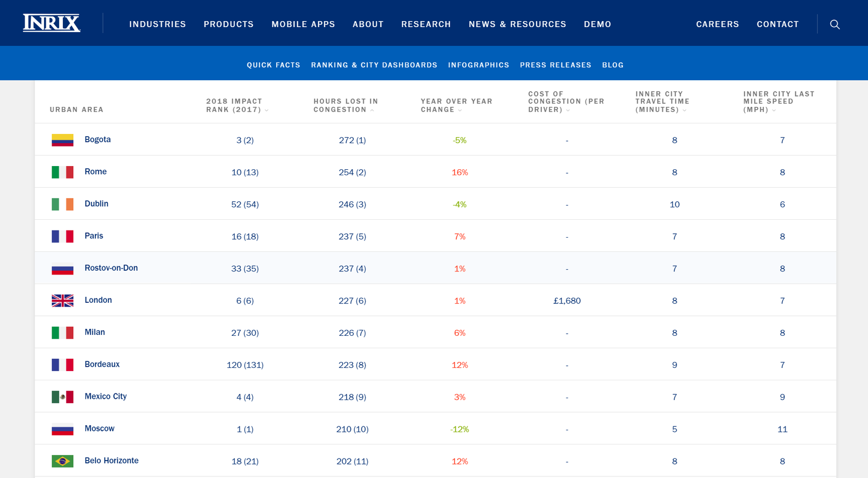Image resolution: width=868 pixels, height=478 pixels.
Task: Click the Russian flag beside Rostov-on-Don
Action: tap(62, 269)
